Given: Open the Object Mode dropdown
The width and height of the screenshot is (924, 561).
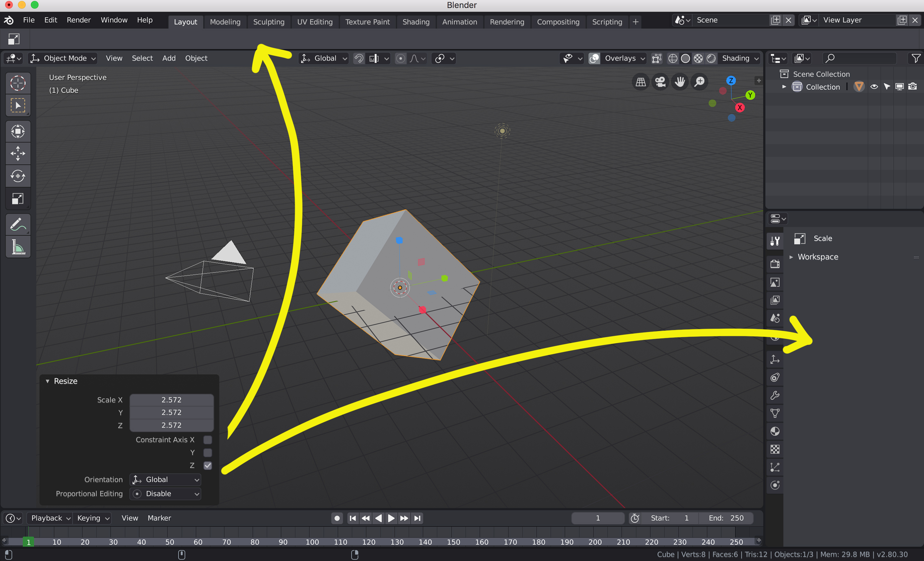Looking at the screenshot, I should pos(63,58).
